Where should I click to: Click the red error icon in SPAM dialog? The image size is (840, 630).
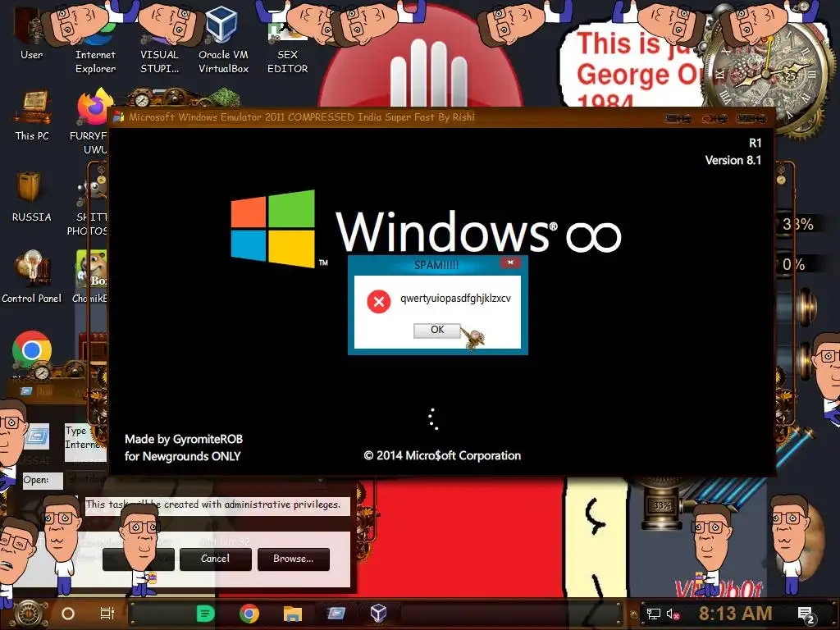coord(379,302)
